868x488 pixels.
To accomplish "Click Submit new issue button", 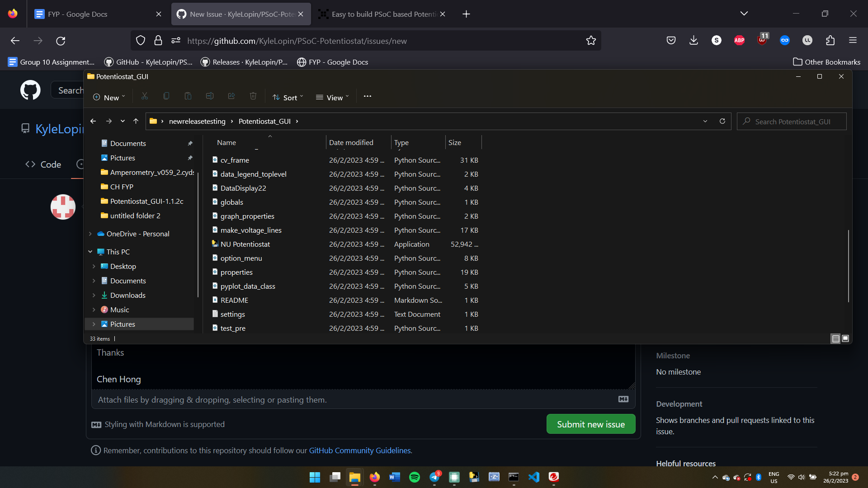I will click(x=591, y=424).
